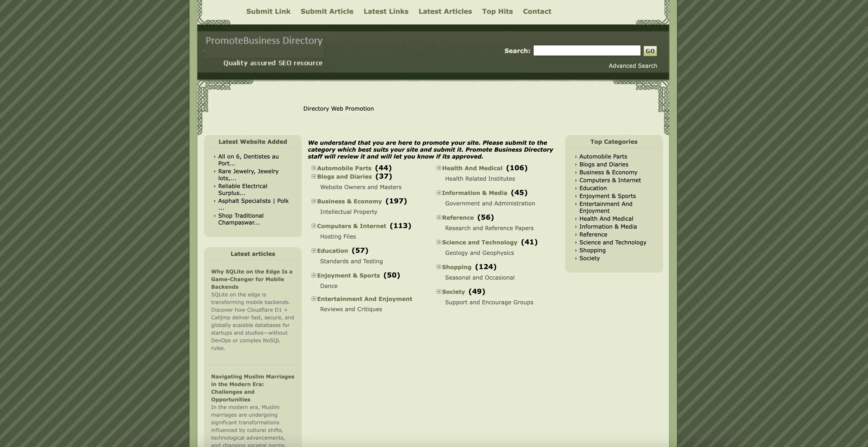Viewport: 868px width, 447px height.
Task: Open Hosting Files subcategory
Action: point(338,237)
